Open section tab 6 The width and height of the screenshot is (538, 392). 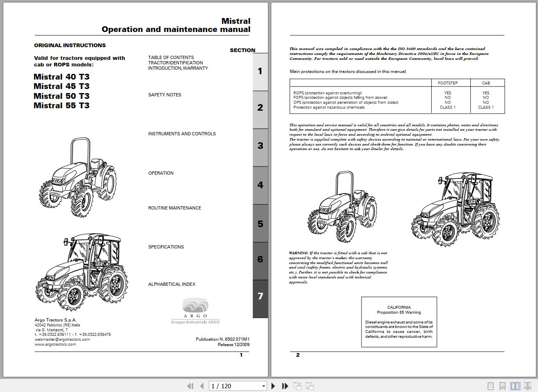coord(260,261)
